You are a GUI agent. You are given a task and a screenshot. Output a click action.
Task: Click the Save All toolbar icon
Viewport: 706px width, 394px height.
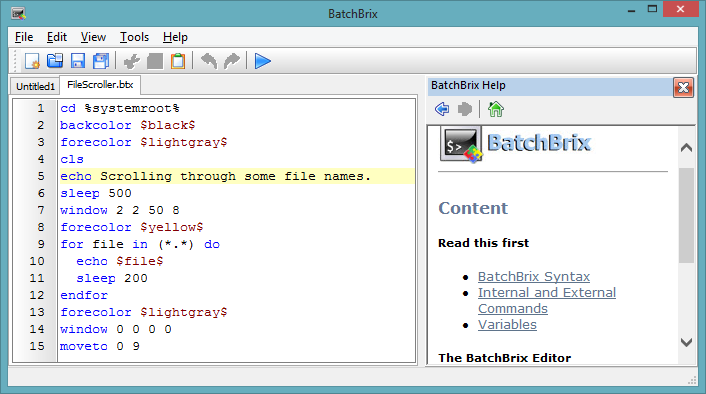click(101, 61)
